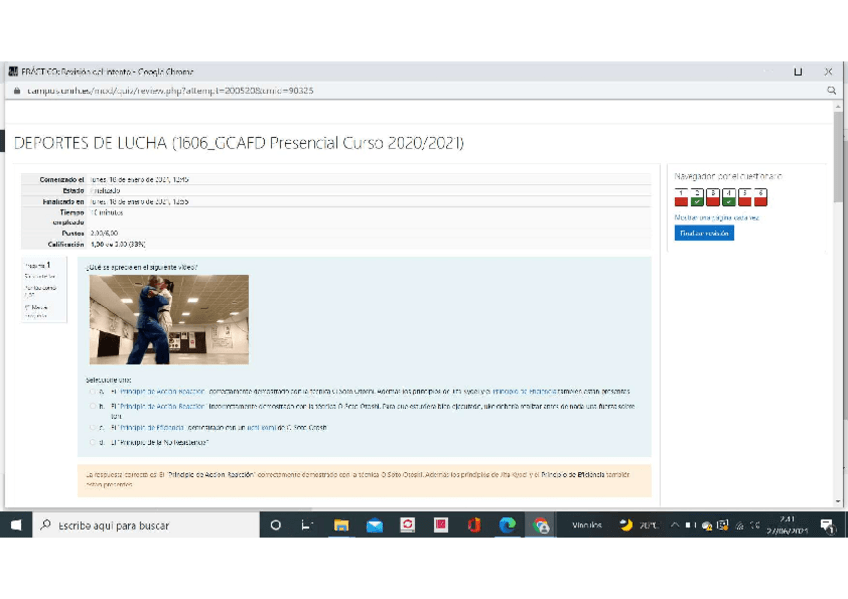Expand the hidden system tray icons
Image resolution: width=848 pixels, height=599 pixels.
[x=675, y=525]
